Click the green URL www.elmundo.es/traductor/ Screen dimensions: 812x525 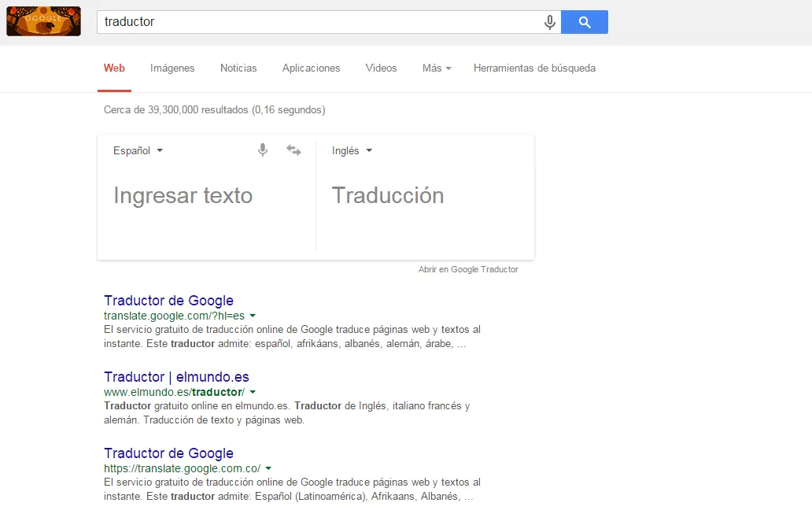click(174, 392)
